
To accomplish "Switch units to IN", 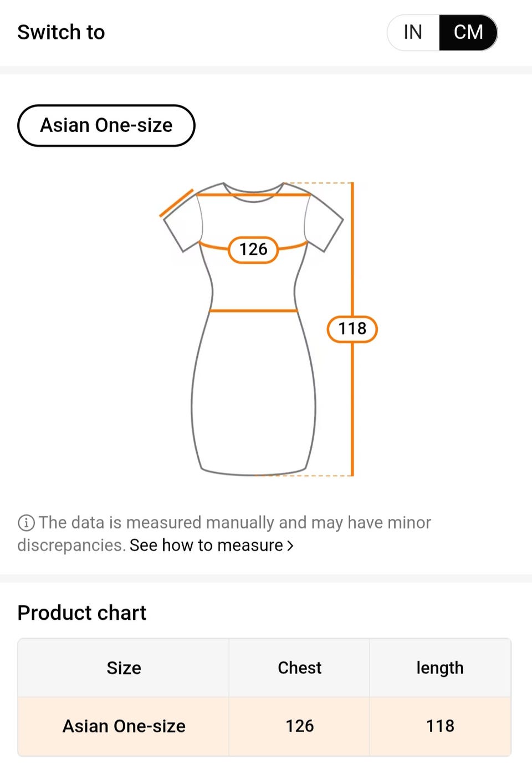I will (x=413, y=32).
